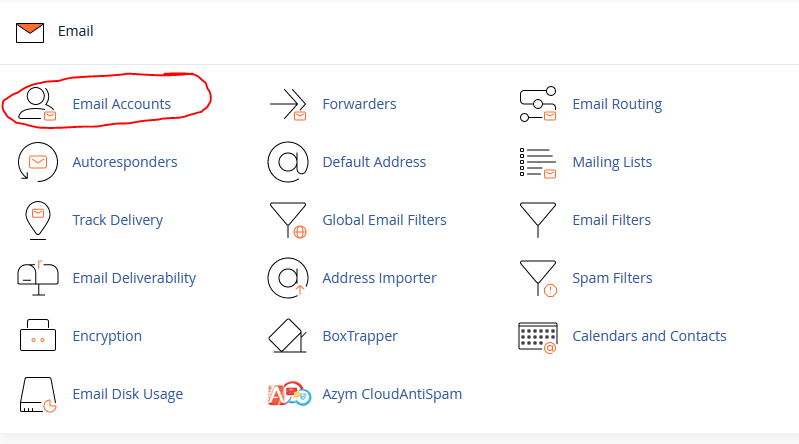Viewport: 799px width, 444px height.
Task: Click the Email Accounts person icon
Action: (x=38, y=104)
